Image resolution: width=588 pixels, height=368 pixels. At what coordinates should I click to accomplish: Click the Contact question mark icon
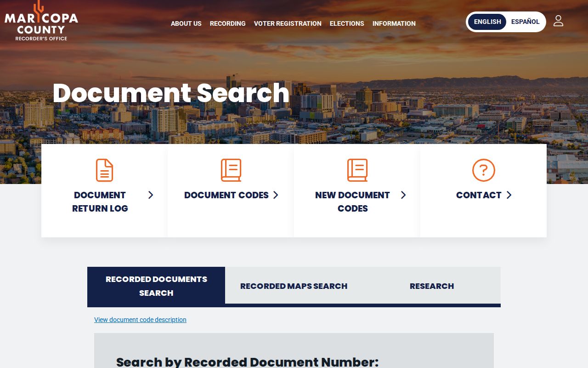(484, 170)
